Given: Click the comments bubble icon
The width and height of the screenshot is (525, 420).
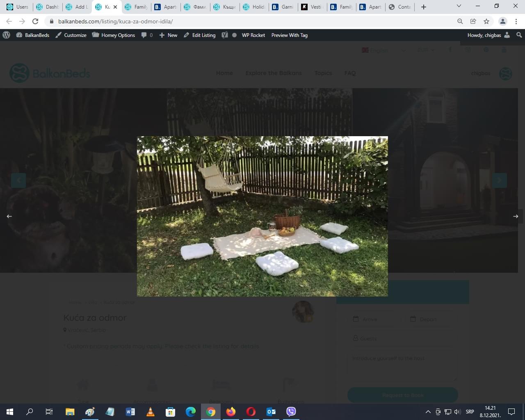Looking at the screenshot, I should point(144,35).
